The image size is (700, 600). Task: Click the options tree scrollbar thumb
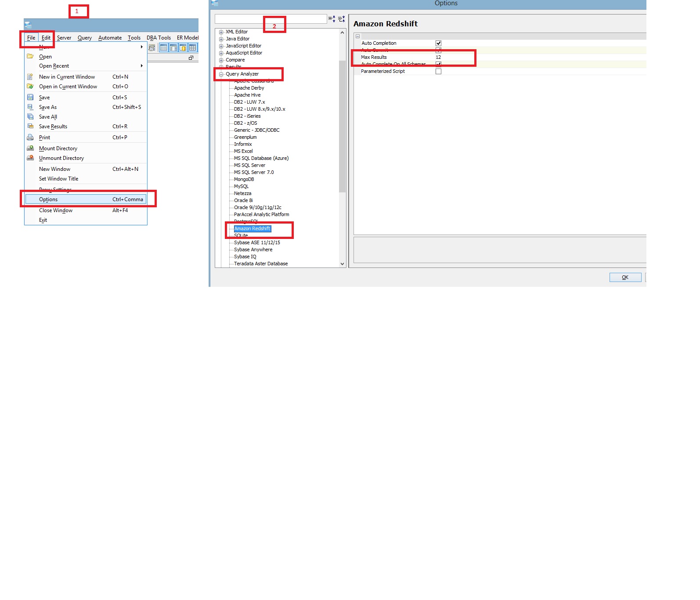(343, 127)
